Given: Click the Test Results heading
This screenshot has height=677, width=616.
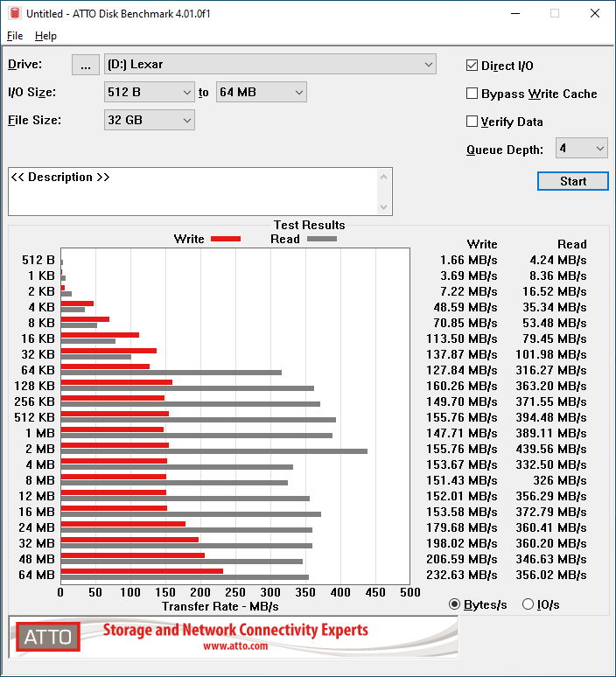Looking at the screenshot, I should (309, 225).
